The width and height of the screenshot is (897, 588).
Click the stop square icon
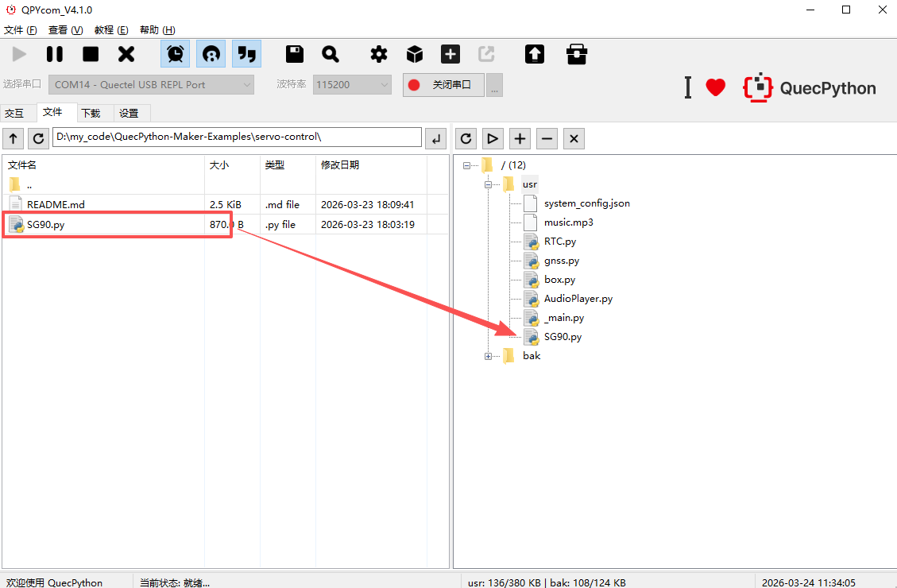pos(91,54)
